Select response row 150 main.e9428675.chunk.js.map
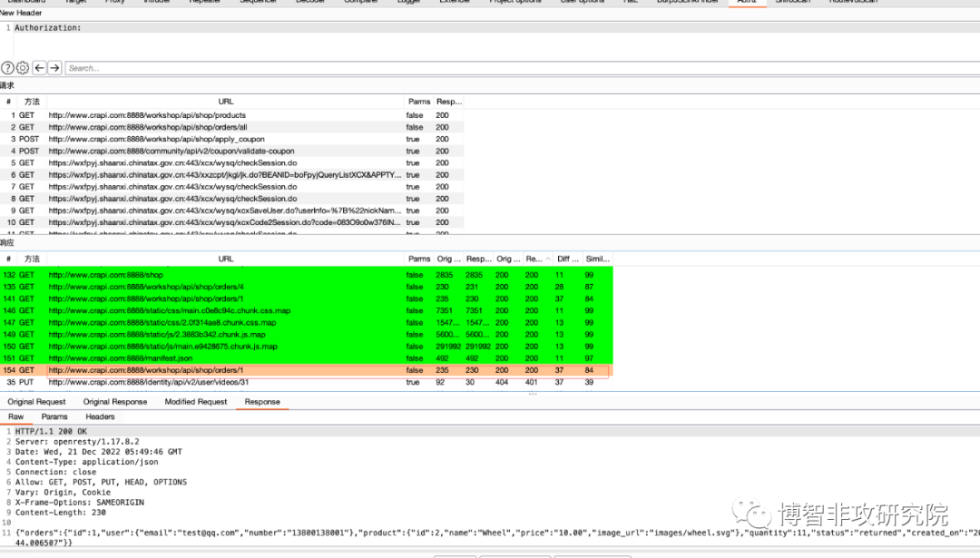 pyautogui.click(x=307, y=347)
